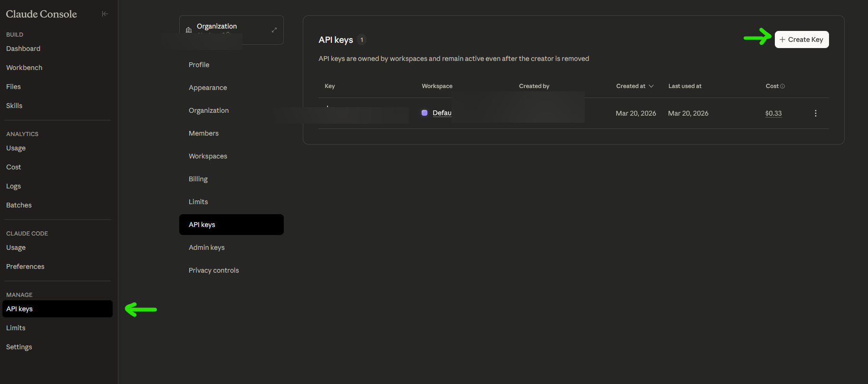Select API keys under Manage

coord(58,309)
